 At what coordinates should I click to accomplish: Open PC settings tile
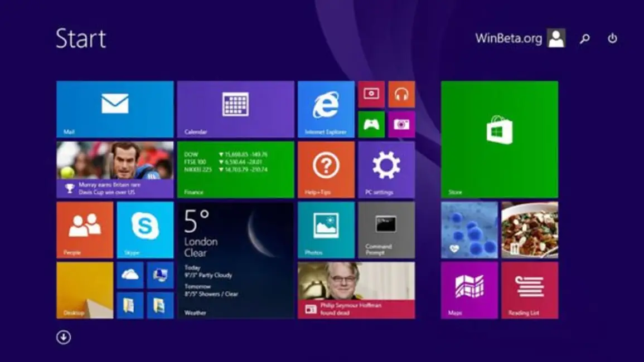click(x=386, y=170)
